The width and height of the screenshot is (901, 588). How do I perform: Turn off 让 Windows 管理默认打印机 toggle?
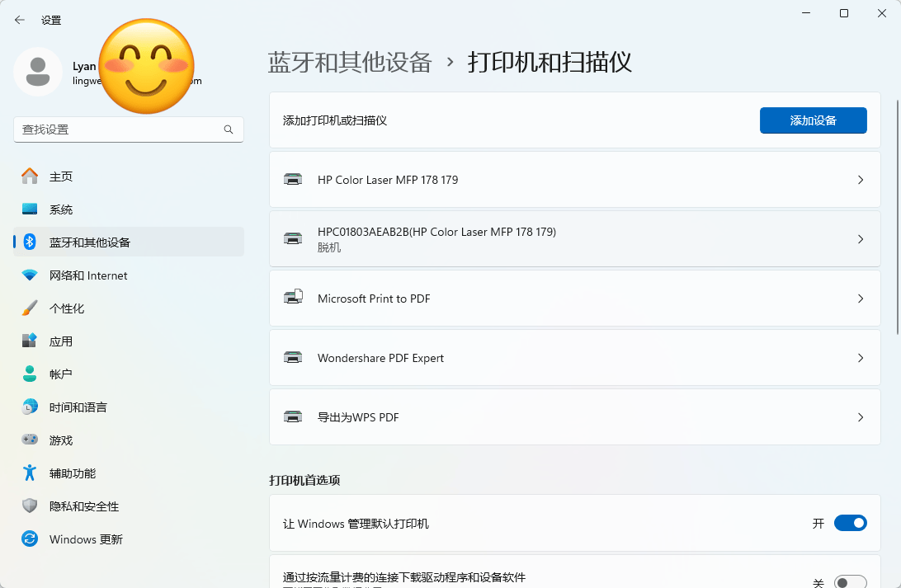[850, 523]
